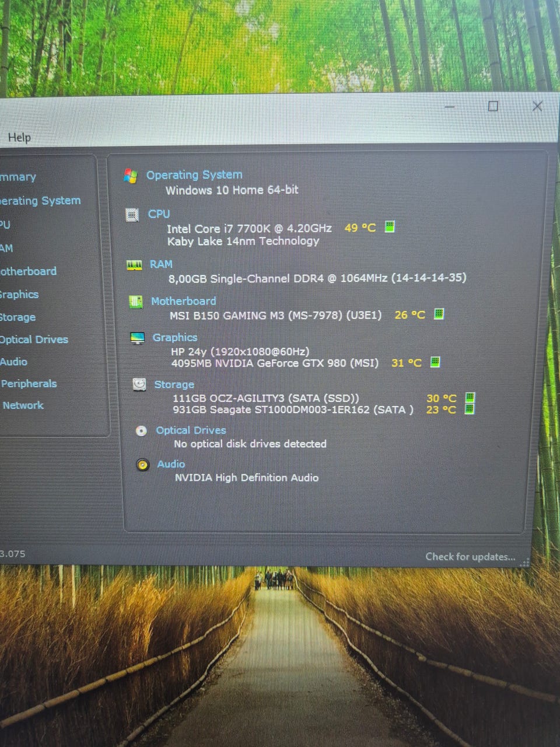The width and height of the screenshot is (560, 747).
Task: Click the 49 °C CPU temperature
Action: [360, 227]
